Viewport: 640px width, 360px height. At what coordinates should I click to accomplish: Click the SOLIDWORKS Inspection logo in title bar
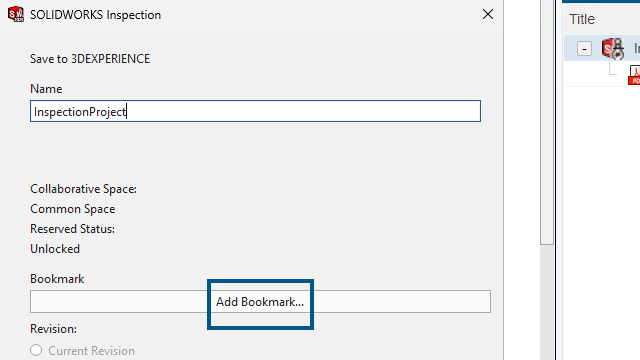(16, 14)
